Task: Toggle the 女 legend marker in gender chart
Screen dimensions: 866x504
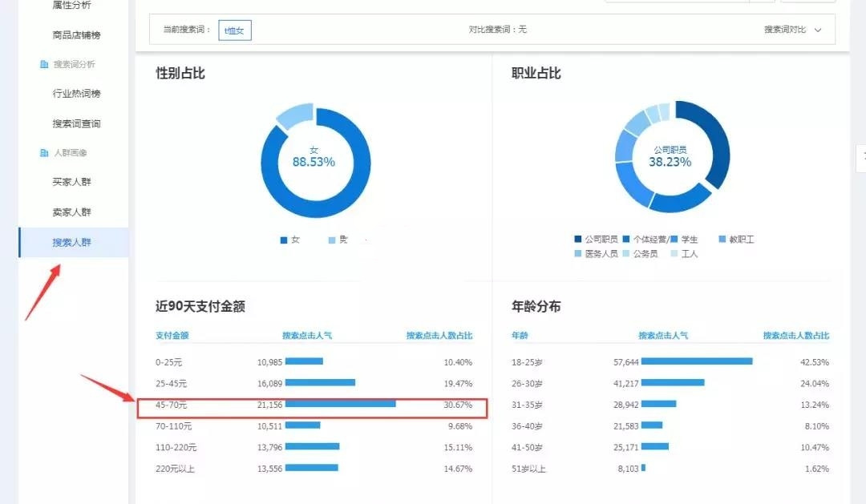Action: 284,240
